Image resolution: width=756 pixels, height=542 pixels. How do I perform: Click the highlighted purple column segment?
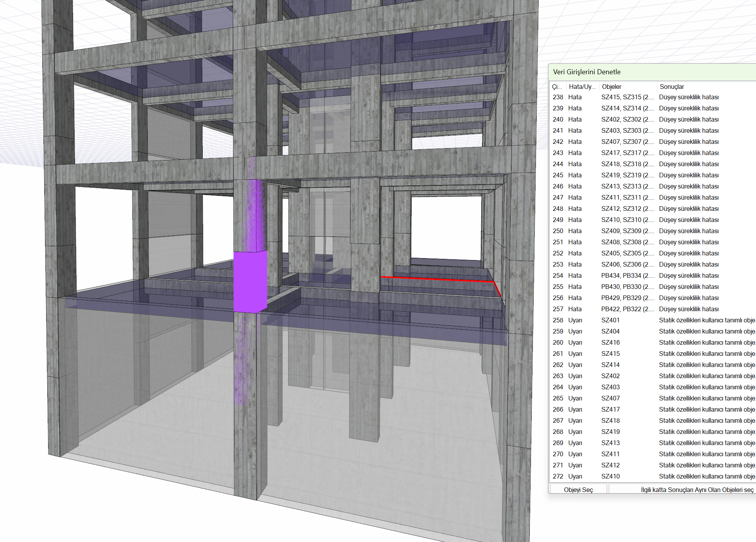point(250,282)
